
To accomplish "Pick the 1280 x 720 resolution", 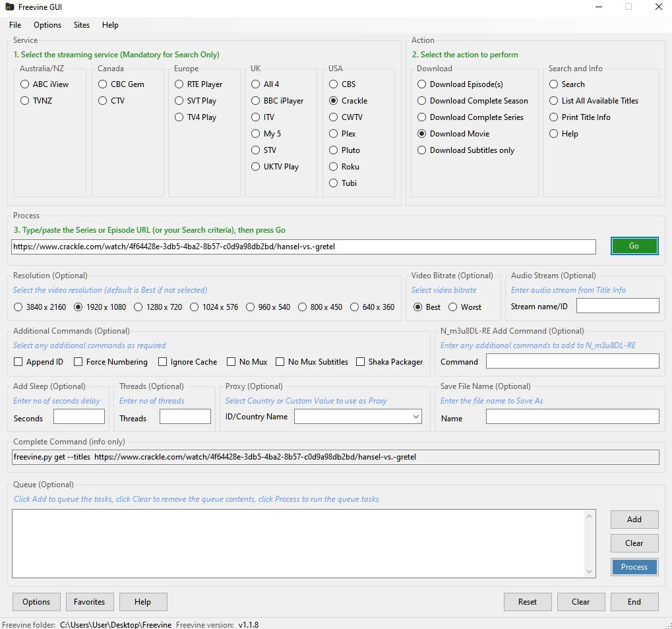I will (x=138, y=307).
